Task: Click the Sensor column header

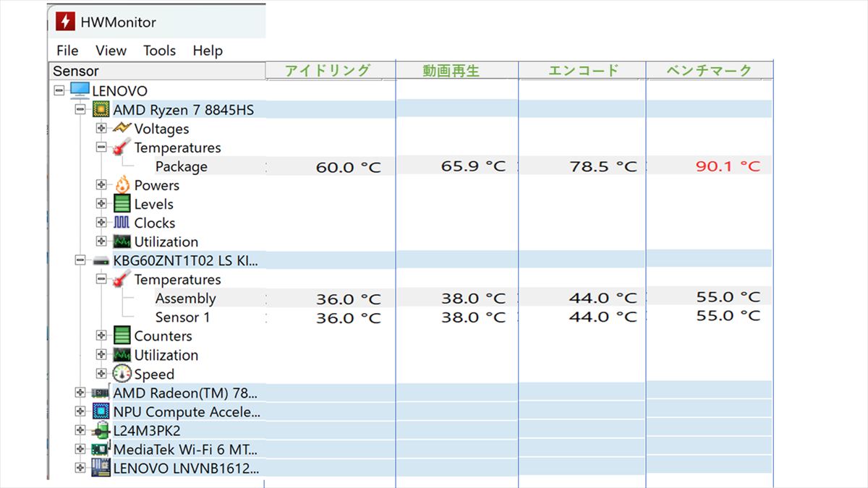Action: point(158,71)
